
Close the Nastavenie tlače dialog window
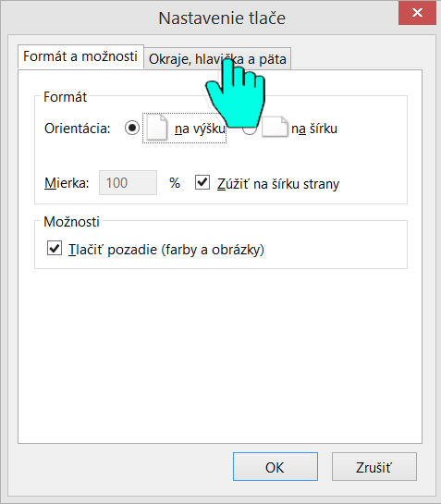[x=417, y=13]
